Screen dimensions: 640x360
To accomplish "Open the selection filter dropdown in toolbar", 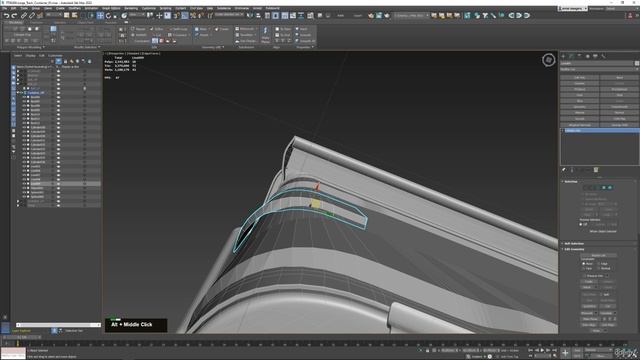I will coord(54,15).
